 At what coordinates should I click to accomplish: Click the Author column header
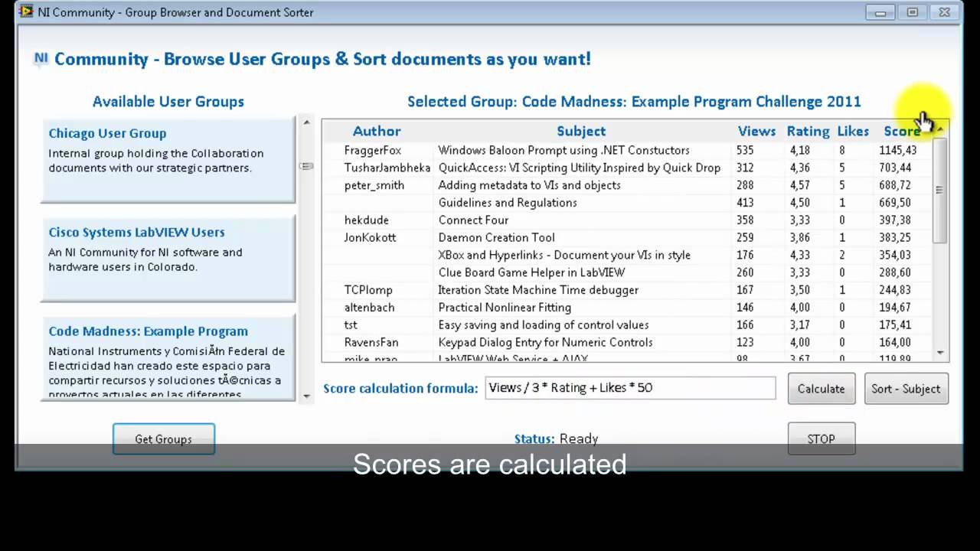click(x=377, y=131)
